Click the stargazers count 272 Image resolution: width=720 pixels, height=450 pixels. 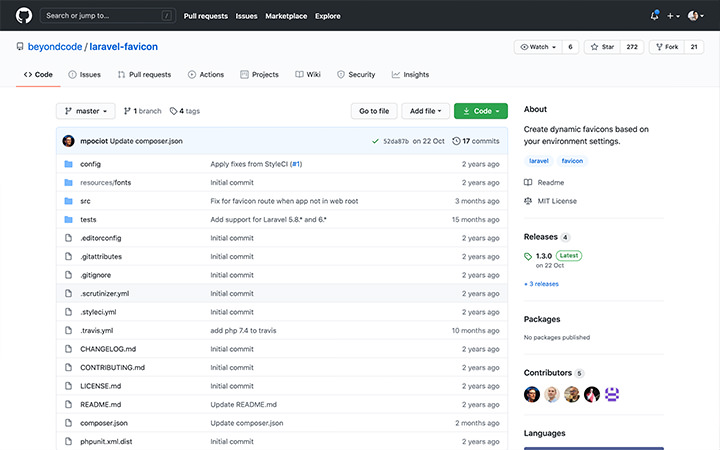(632, 47)
